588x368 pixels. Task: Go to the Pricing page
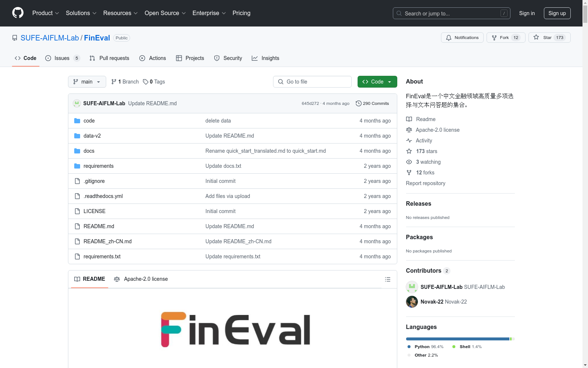tap(241, 13)
